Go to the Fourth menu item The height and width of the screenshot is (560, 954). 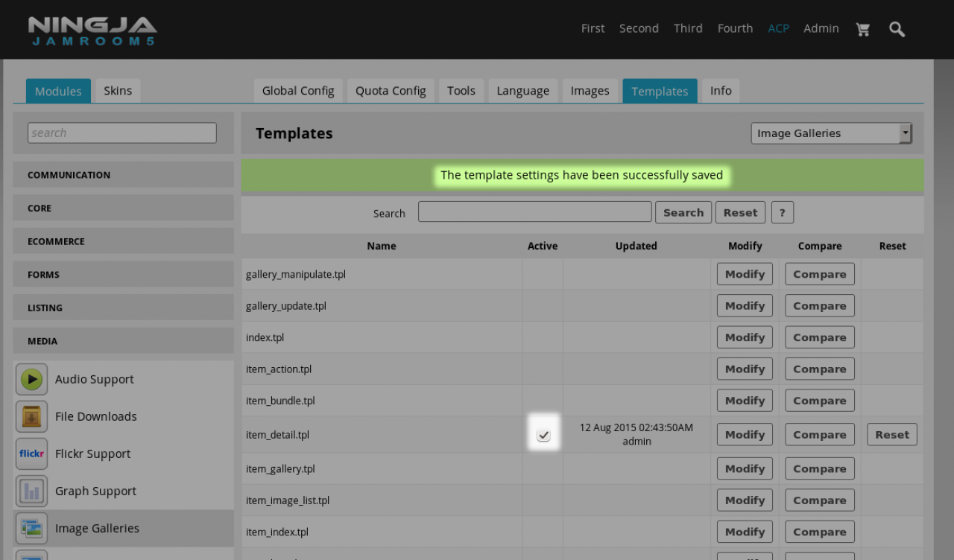735,28
